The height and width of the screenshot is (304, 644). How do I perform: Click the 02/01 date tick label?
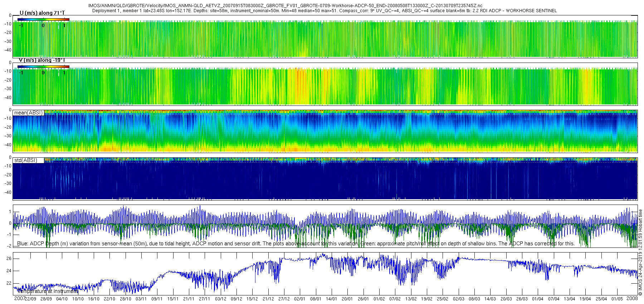point(299,299)
